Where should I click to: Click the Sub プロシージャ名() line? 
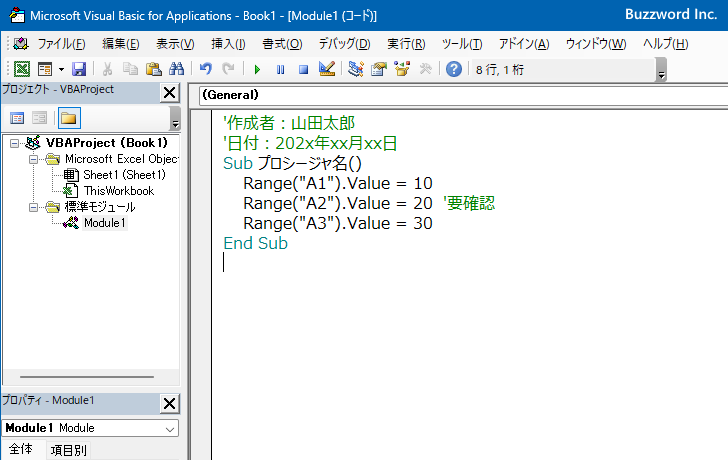(x=292, y=163)
